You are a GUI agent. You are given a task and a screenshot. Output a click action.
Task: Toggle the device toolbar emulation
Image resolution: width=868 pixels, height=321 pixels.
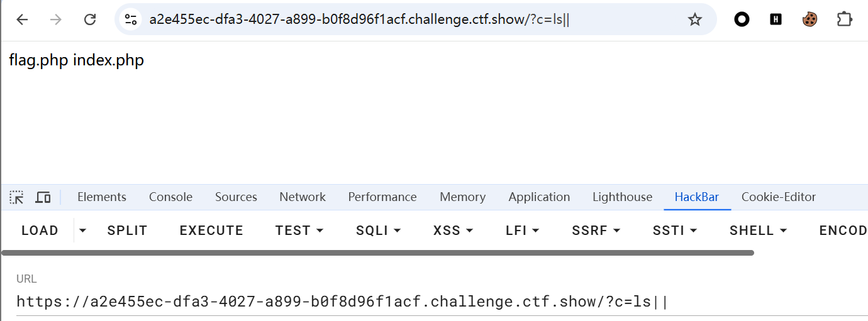pos(43,197)
